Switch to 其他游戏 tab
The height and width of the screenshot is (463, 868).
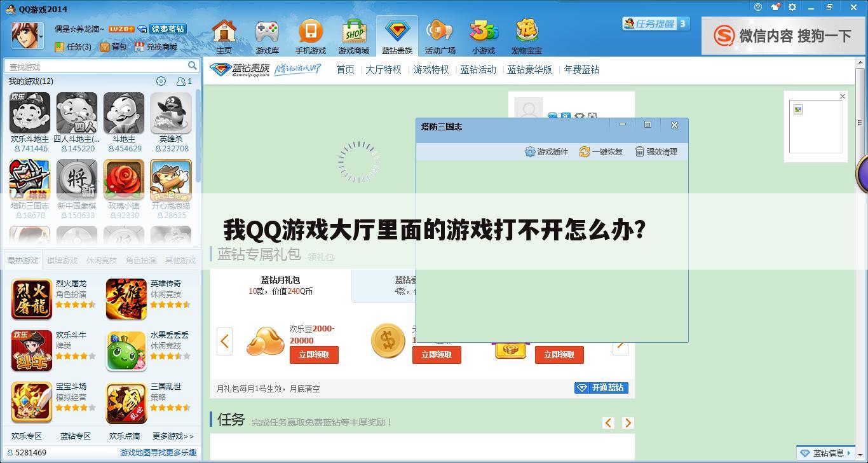[180, 260]
